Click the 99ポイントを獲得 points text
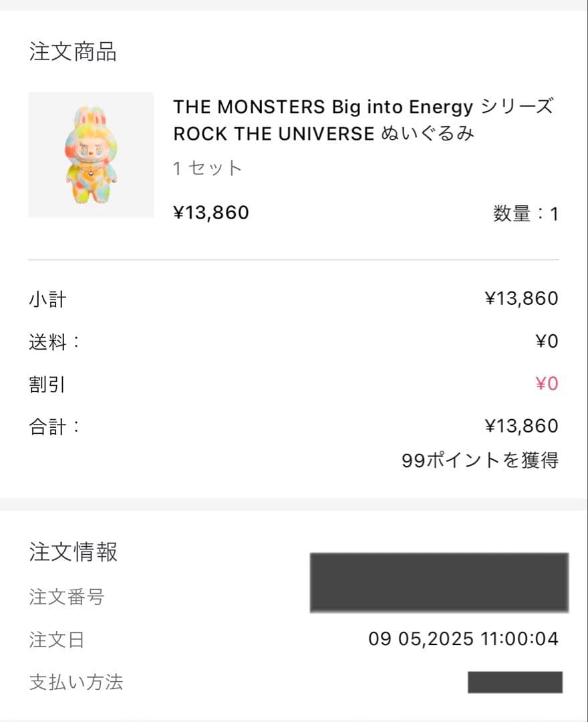This screenshot has height=722, width=588. [480, 460]
